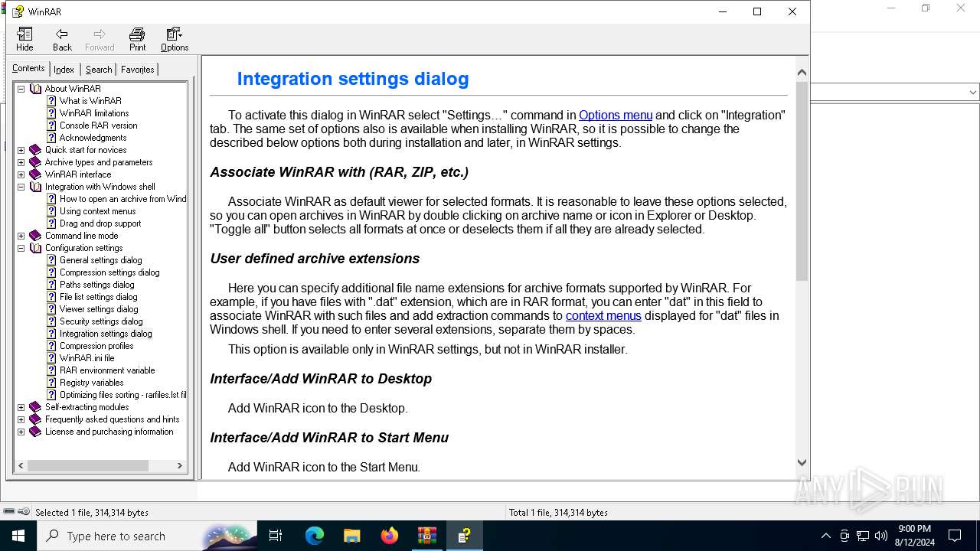Click the License and purchasing information book icon
Screen dimensions: 980x551
click(35, 432)
